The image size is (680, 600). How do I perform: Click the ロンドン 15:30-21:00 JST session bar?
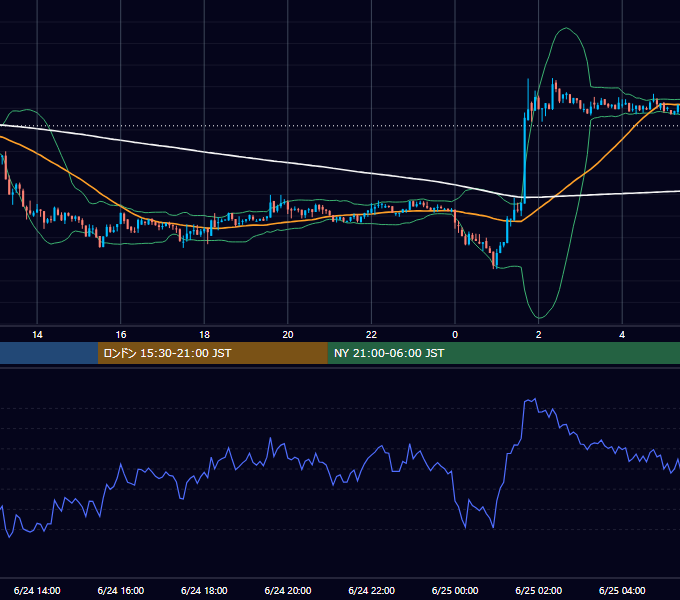(212, 353)
